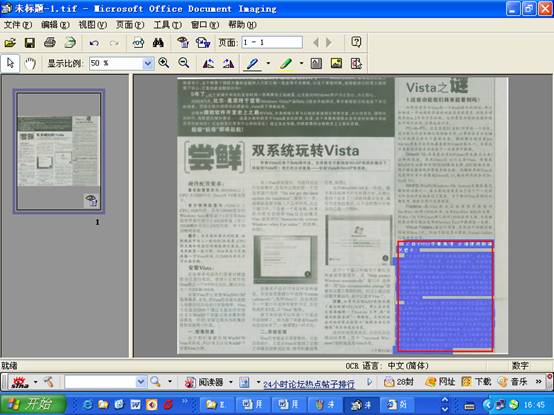Viewport: 554px width, 415px height.
Task: Click the clock showing 16:45
Action: tap(535, 404)
